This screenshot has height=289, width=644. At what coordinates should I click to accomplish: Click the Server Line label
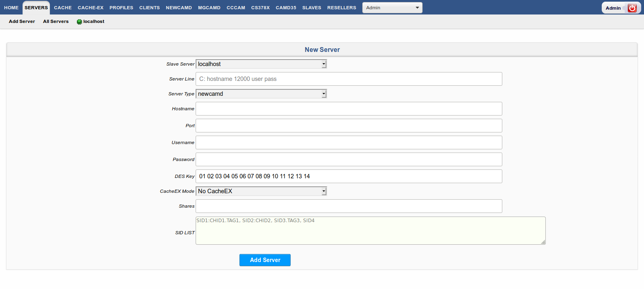pos(182,79)
